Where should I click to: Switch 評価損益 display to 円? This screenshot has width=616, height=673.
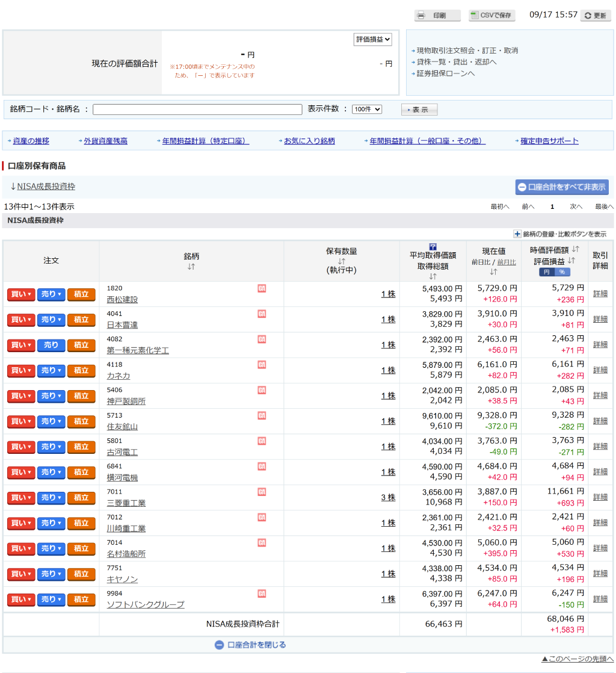point(546,272)
